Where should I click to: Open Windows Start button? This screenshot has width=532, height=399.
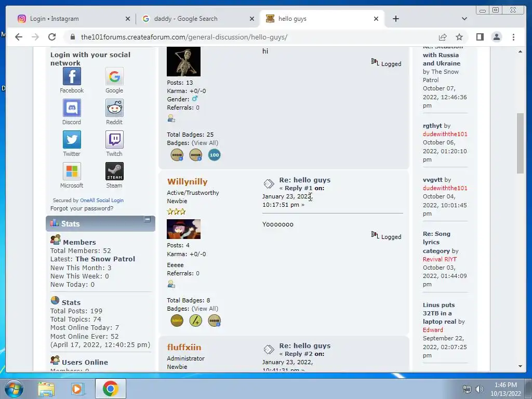(14, 389)
